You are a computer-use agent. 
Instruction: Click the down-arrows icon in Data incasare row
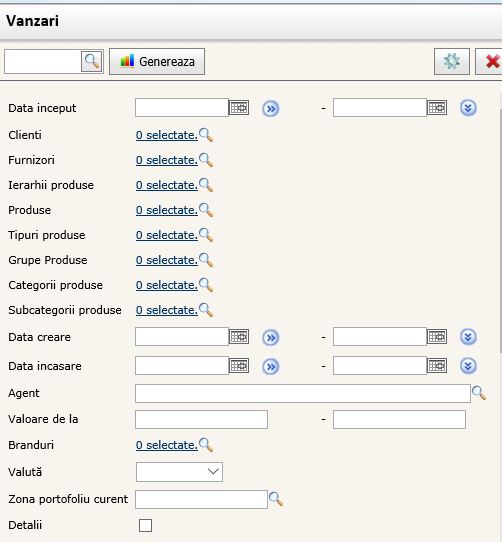468,366
